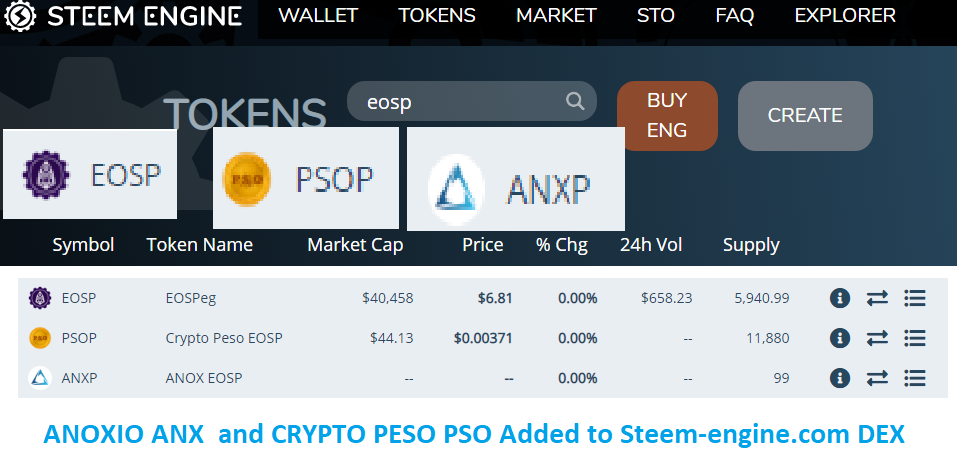This screenshot has width=957, height=467.
Task: Go to the MARKET page
Action: 556,16
